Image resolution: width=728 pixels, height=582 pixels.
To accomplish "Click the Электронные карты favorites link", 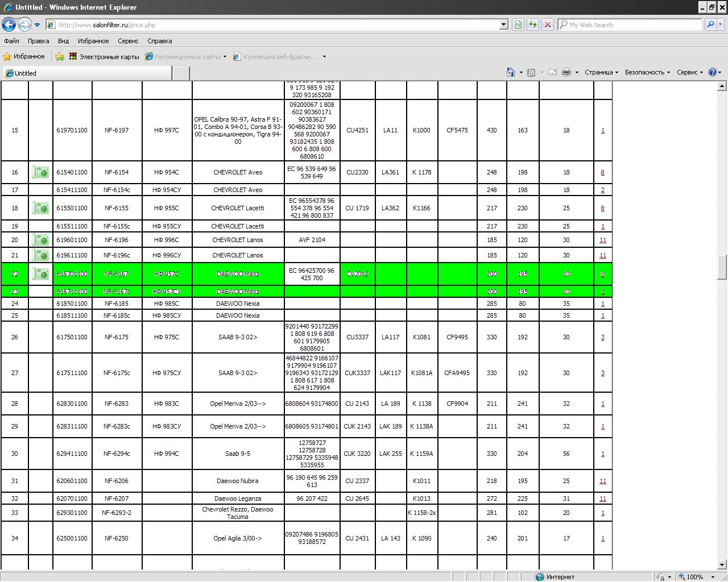I will 109,56.
